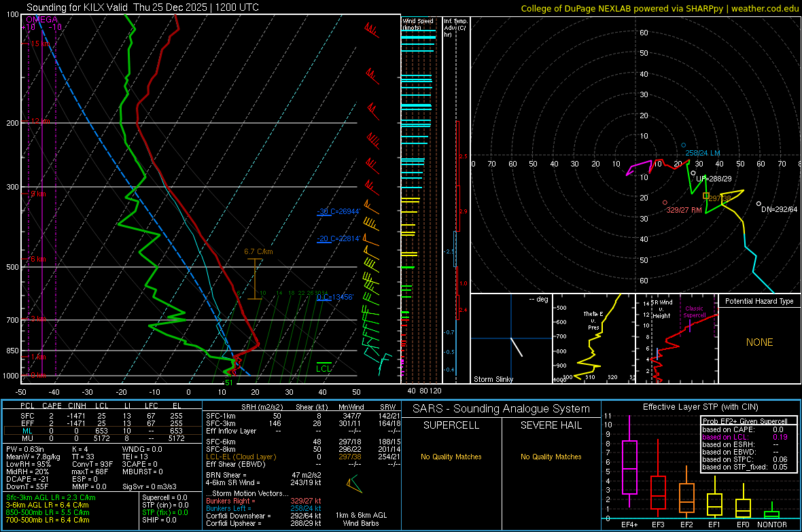This screenshot has height=532, width=802.
Task: Click the magenta based on LCL: 0.19 line
Action: point(745,437)
